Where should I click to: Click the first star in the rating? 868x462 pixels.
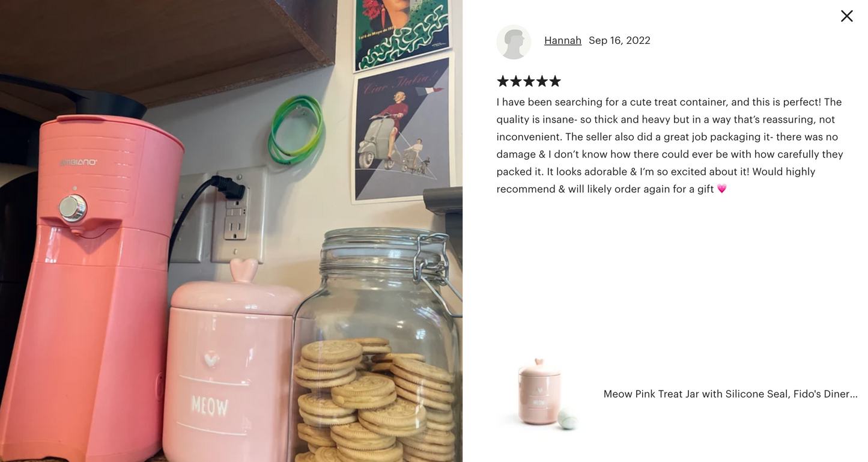503,81
